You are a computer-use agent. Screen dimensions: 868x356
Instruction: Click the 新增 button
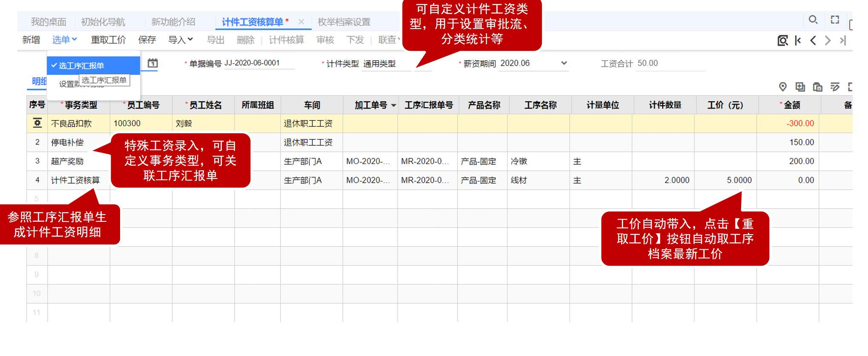coord(31,40)
